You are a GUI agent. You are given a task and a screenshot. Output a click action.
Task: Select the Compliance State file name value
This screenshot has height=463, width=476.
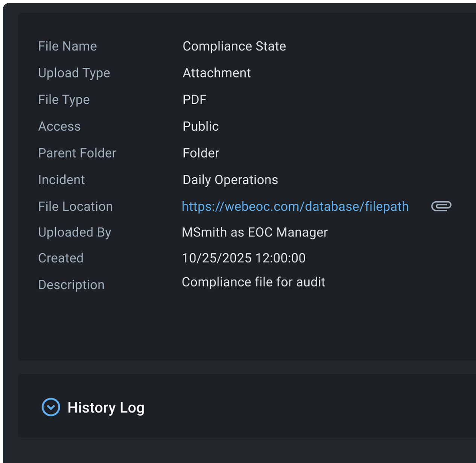234,46
